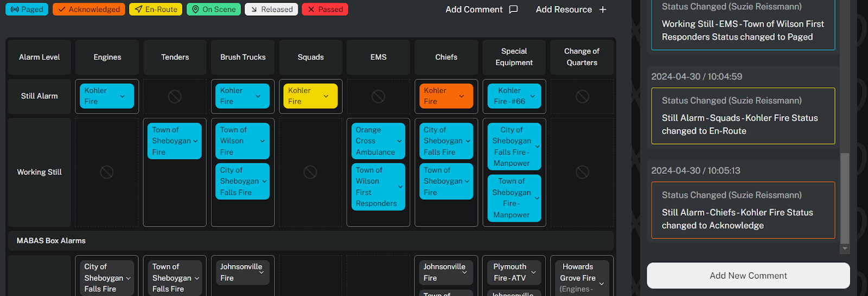Select the En-Route status chip
This screenshot has height=296, width=868.
click(x=156, y=9)
